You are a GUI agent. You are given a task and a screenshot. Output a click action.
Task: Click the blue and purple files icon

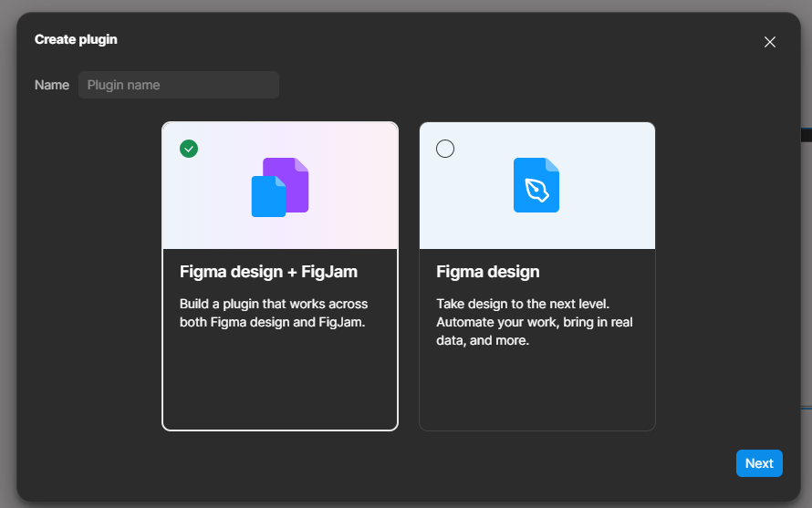tap(280, 187)
